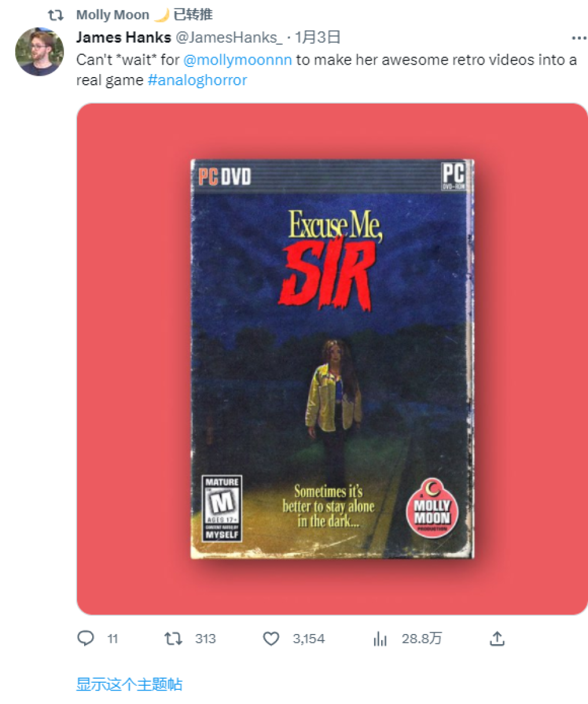This screenshot has height=704, width=588.
Task: Click the 11 replies count
Action: click(112, 639)
